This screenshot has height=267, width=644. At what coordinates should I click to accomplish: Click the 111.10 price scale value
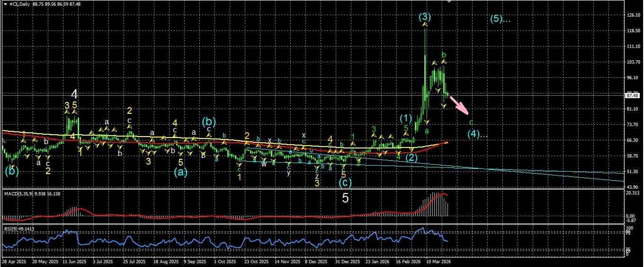633,47
